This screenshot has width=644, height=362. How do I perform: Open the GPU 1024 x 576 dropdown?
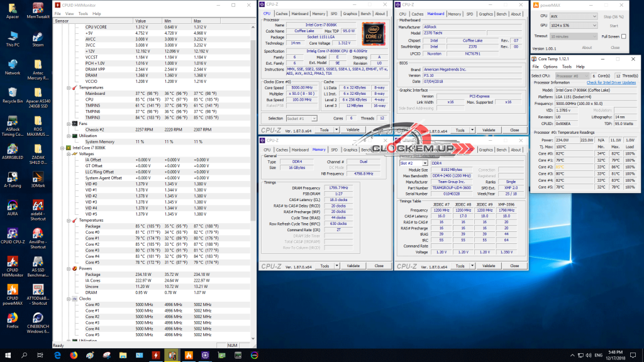[574, 25]
